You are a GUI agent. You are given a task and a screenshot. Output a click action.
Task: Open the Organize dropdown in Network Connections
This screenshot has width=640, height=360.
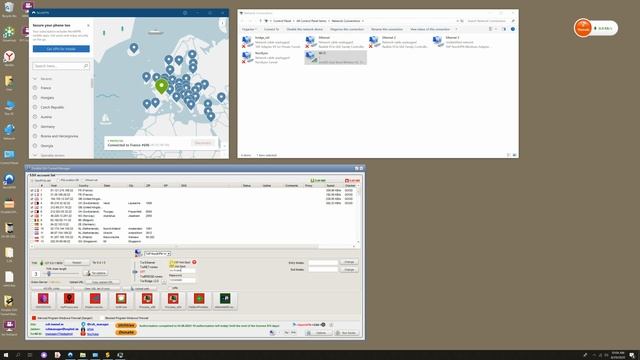click(x=249, y=29)
